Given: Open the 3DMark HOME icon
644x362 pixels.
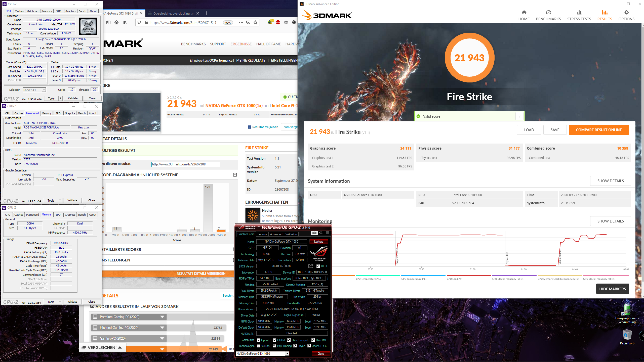Looking at the screenshot, I should [x=524, y=12].
